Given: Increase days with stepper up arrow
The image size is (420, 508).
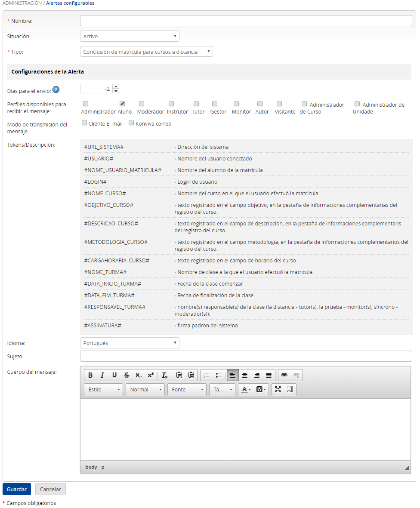Looking at the screenshot, I should pos(116,86).
